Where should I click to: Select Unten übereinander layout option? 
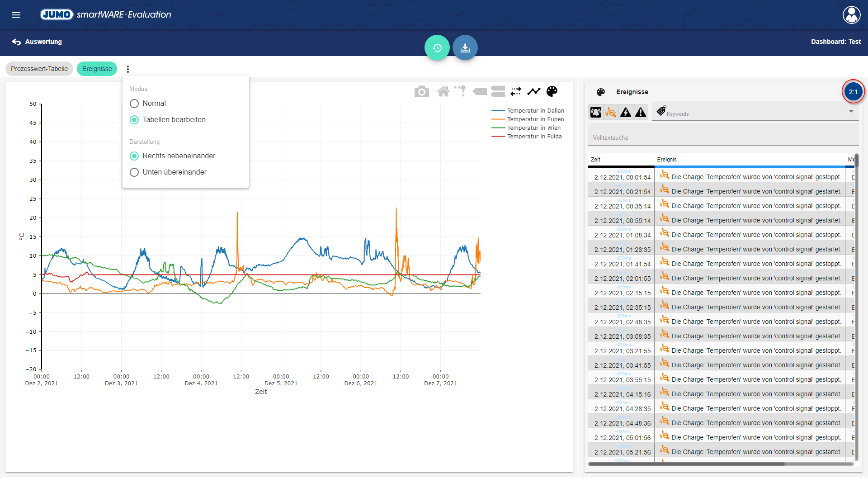click(x=134, y=172)
